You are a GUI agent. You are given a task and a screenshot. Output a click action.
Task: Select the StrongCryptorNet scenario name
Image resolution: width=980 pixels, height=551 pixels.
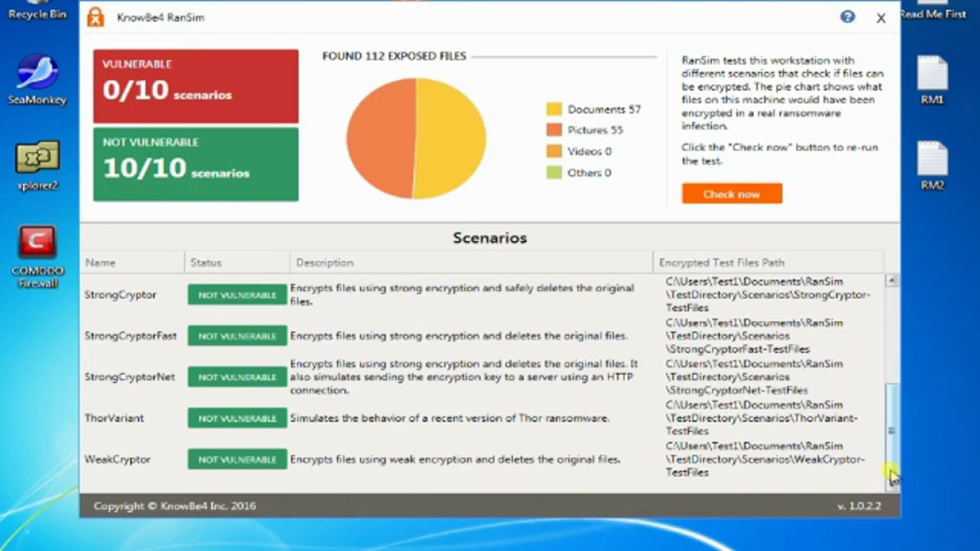tap(129, 377)
